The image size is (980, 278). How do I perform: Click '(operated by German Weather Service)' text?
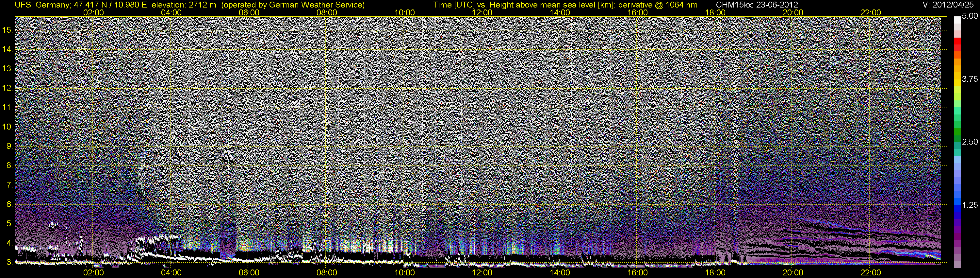[293, 5]
